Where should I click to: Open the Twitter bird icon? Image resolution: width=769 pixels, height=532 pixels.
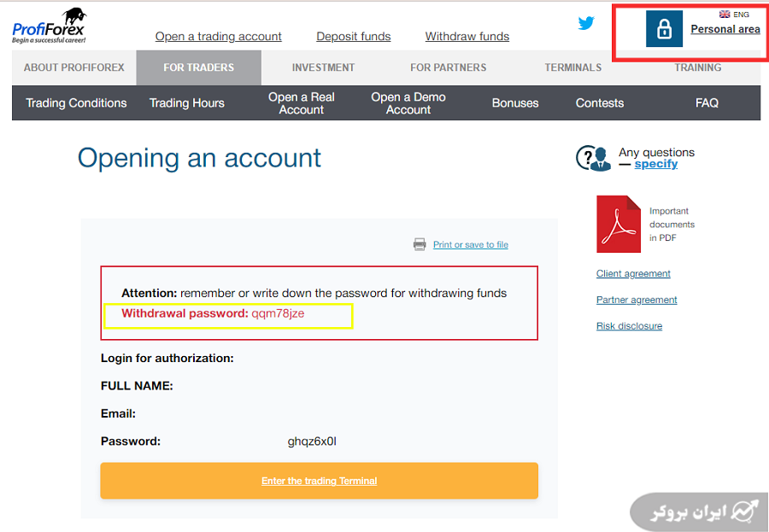[586, 22]
